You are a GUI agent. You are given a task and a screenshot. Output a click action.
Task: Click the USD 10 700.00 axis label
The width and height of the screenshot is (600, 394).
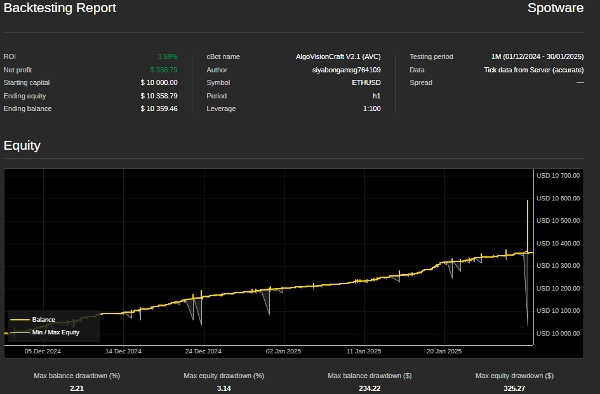click(558, 176)
